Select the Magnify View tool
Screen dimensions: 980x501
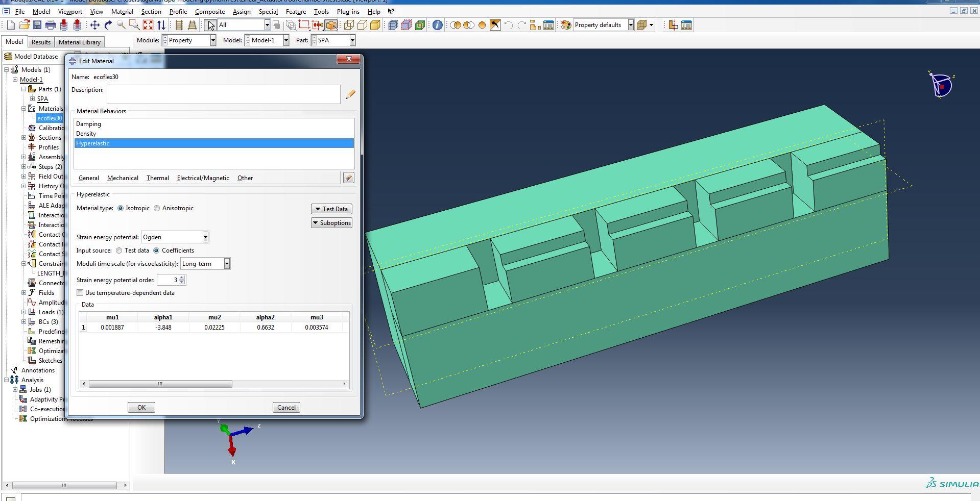122,25
